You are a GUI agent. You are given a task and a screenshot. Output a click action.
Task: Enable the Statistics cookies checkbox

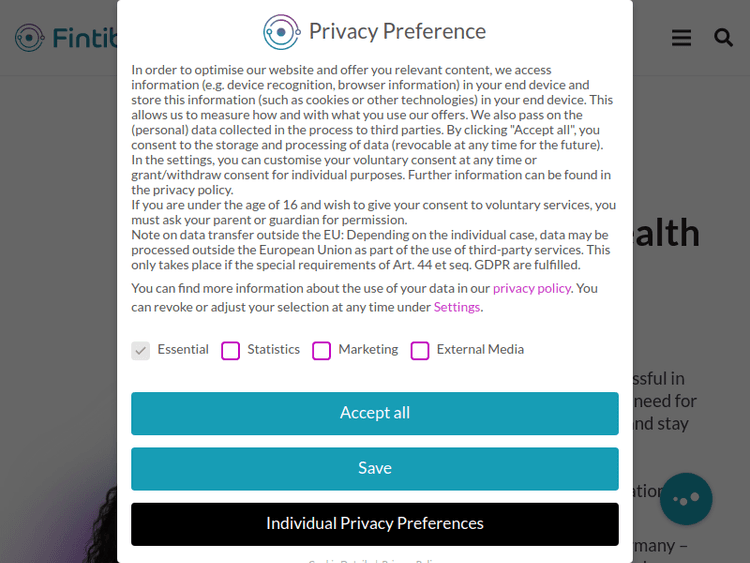(231, 351)
